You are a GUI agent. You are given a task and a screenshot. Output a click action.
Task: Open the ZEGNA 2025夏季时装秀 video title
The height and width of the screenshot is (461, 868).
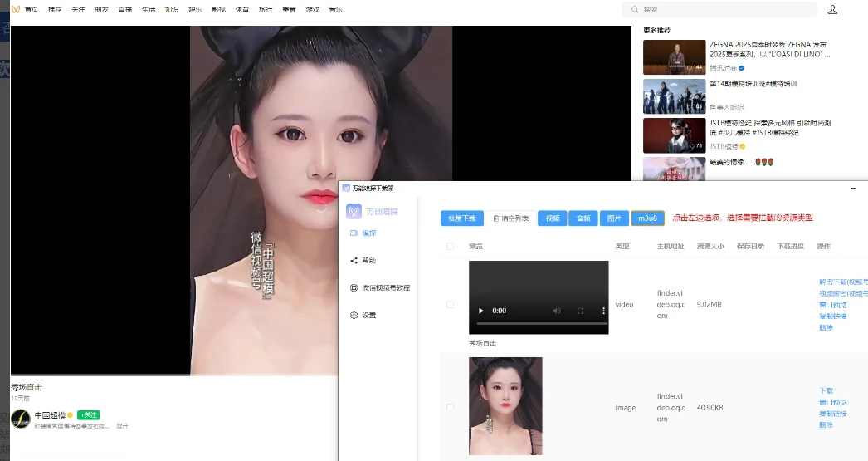770,49
